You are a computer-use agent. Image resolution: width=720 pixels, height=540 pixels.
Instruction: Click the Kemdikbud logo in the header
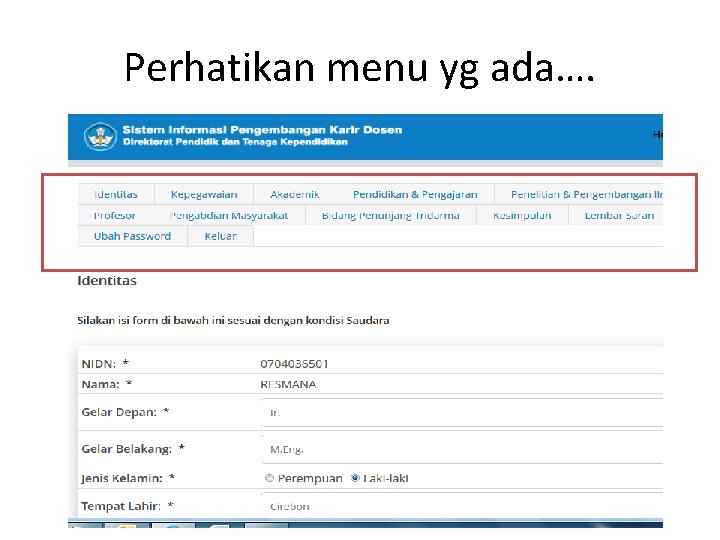pyautogui.click(x=100, y=137)
